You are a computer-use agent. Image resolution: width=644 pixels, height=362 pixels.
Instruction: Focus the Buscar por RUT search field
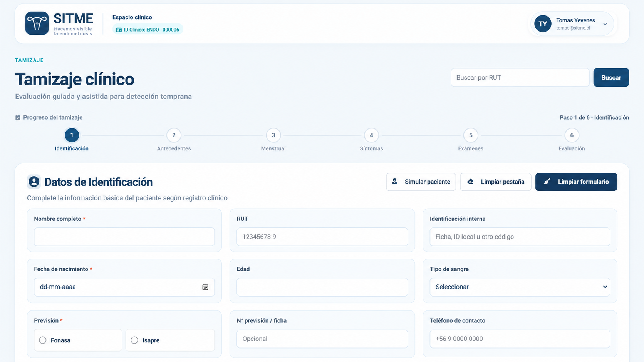[x=520, y=78]
